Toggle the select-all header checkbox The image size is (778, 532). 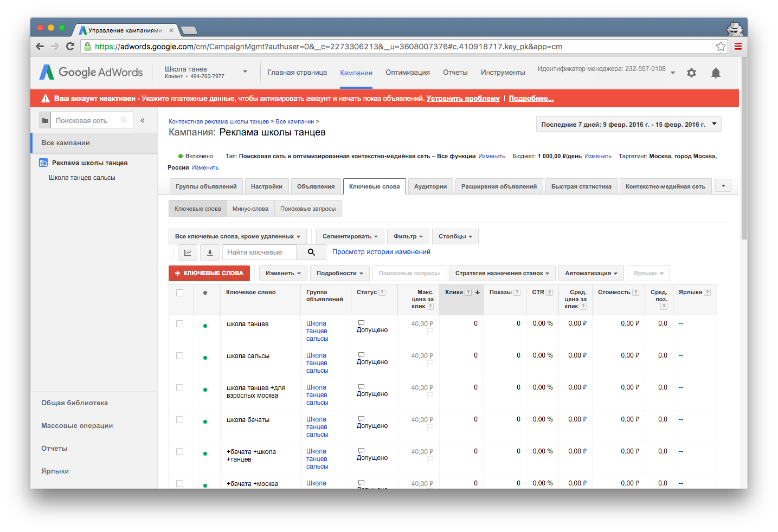pos(180,293)
